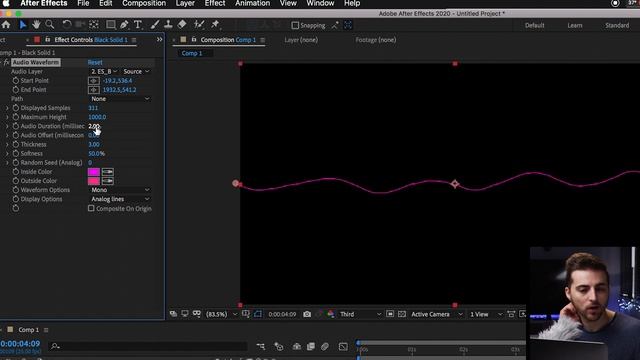The height and width of the screenshot is (360, 640).
Task: Click Inside Color swatch
Action: click(x=94, y=172)
